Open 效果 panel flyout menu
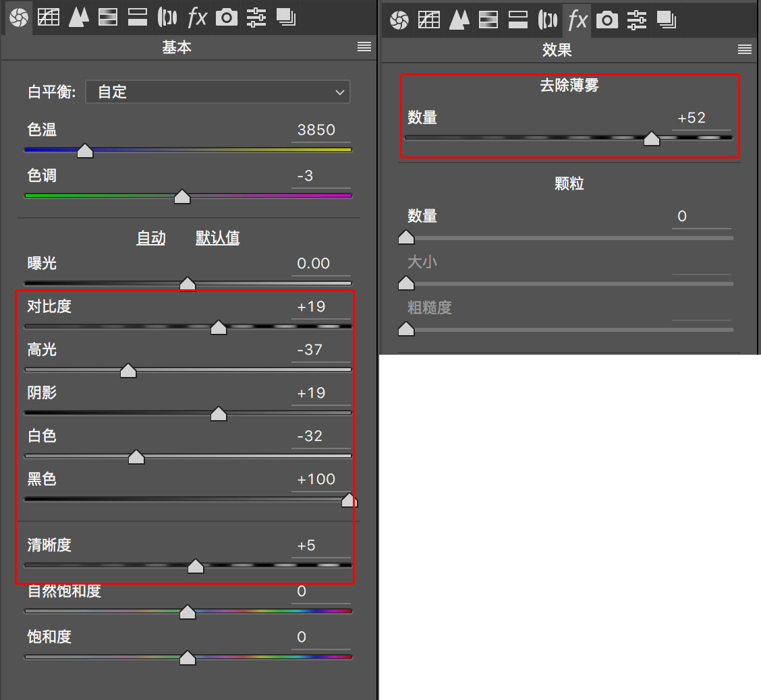This screenshot has height=700, width=761. click(x=745, y=49)
